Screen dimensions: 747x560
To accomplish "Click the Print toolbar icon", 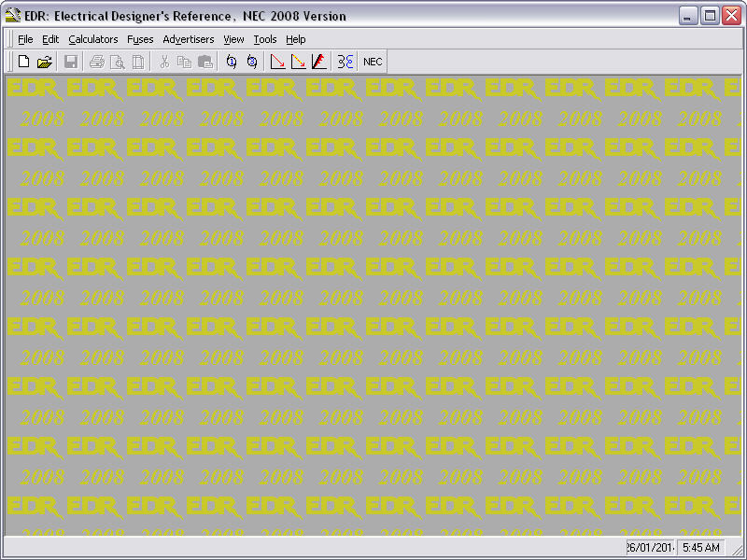I will [97, 62].
